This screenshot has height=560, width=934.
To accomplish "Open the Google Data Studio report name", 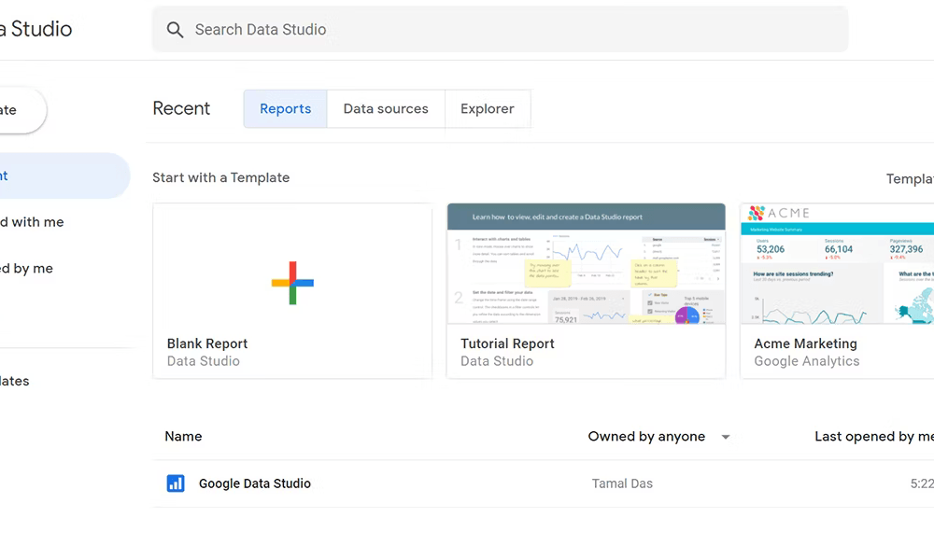I will (x=255, y=483).
